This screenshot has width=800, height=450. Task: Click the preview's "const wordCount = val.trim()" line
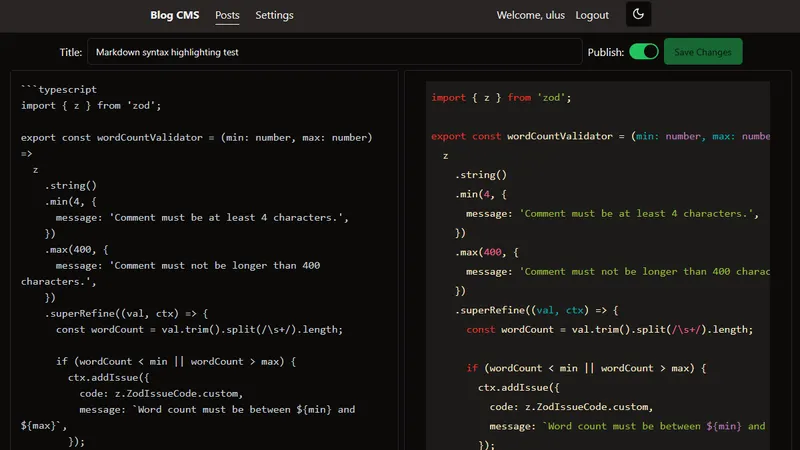pos(610,330)
